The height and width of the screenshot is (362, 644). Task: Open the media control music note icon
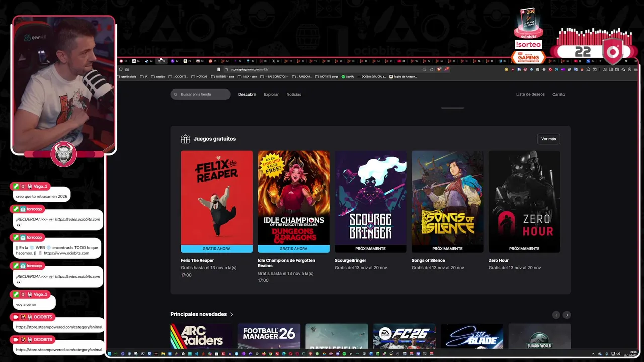pyautogui.click(x=604, y=69)
